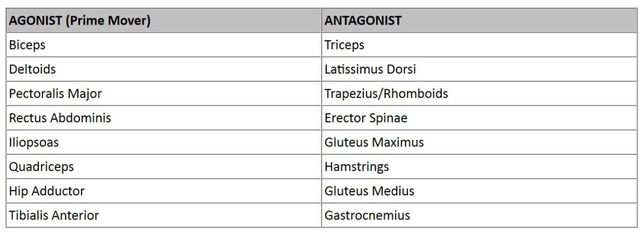Select the Latissimus Dorsi cell
644x233 pixels.
click(x=370, y=69)
